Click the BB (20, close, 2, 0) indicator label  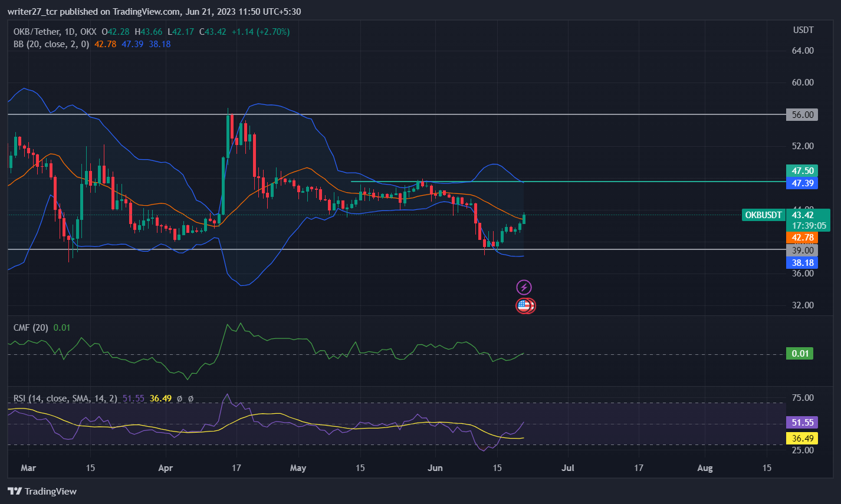point(51,44)
